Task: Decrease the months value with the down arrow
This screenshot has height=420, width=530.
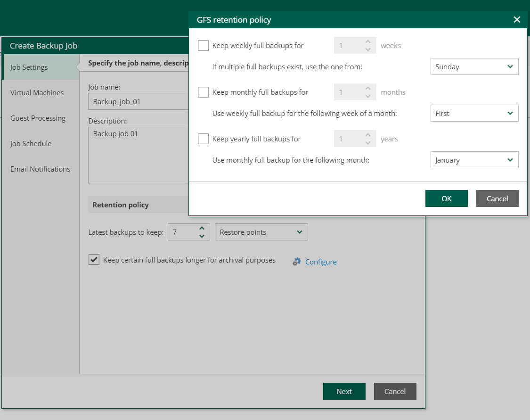Action: 369,95
